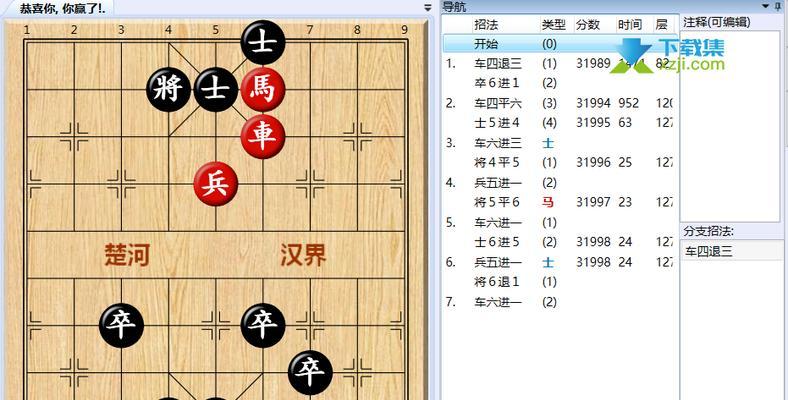Image resolution: width=788 pixels, height=400 pixels.
Task: Select the topmost black 士 advisor piece
Action: tap(263, 43)
